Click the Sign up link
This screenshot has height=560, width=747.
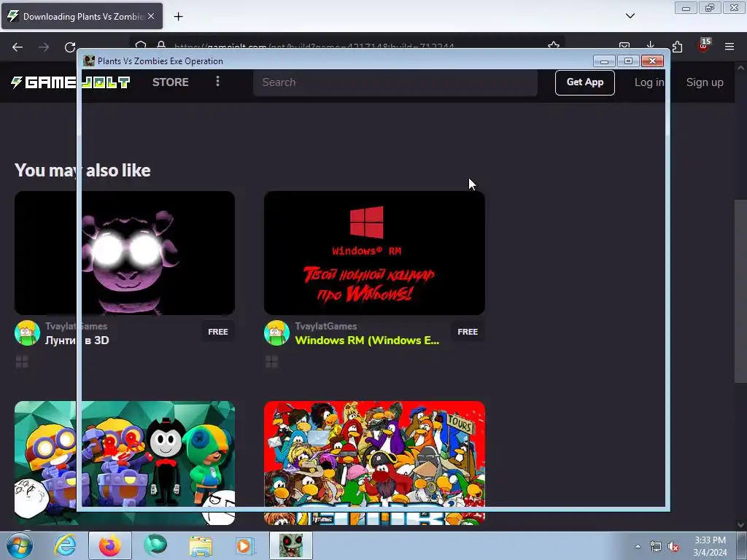(x=705, y=82)
